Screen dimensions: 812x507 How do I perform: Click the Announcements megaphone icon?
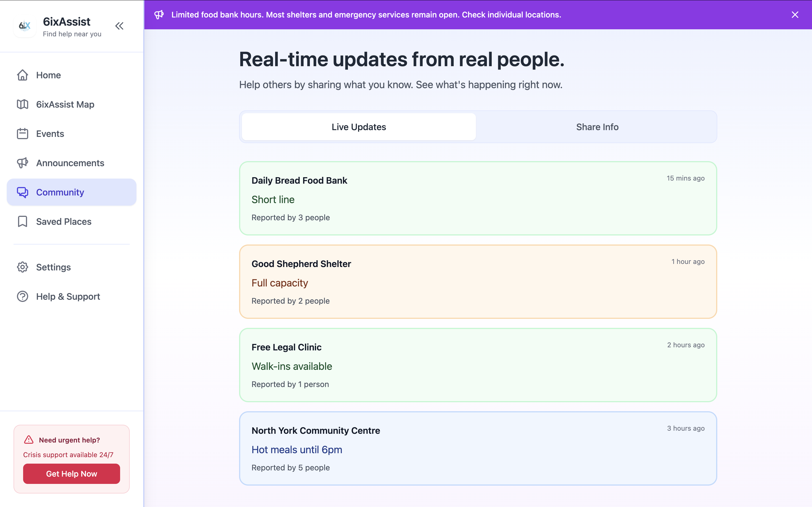(x=23, y=163)
